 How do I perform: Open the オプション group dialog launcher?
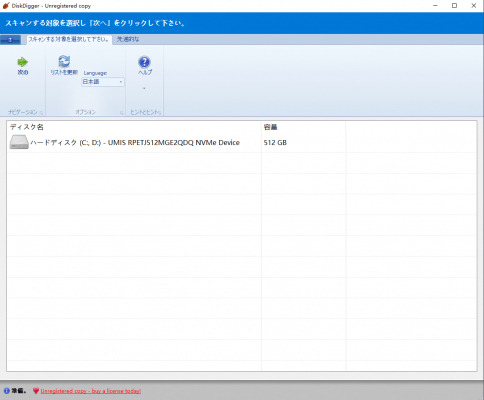(121, 113)
